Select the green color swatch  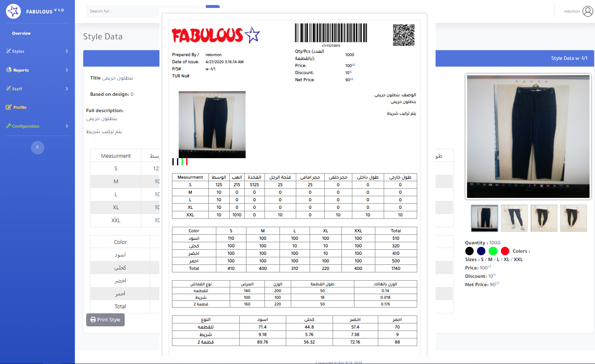[493, 251]
